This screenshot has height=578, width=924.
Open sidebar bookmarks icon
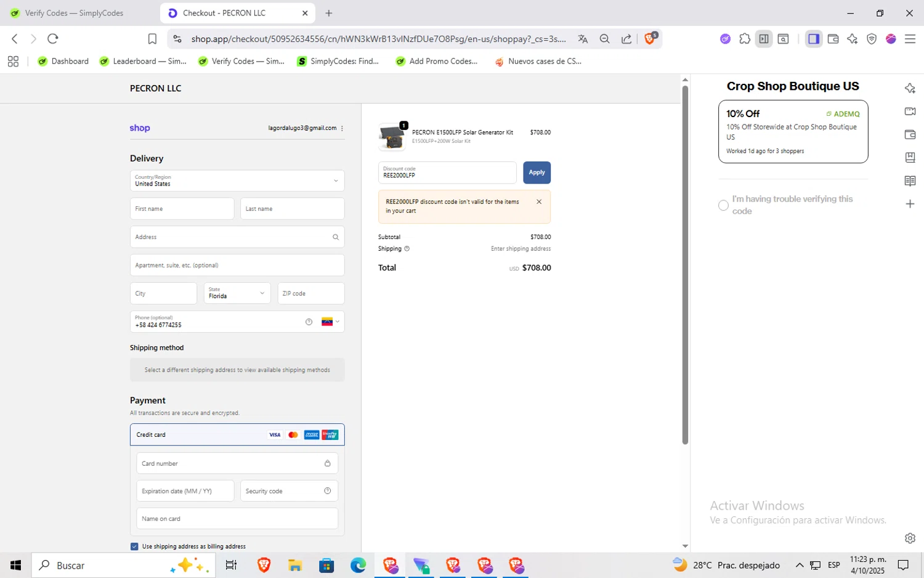pos(910,158)
